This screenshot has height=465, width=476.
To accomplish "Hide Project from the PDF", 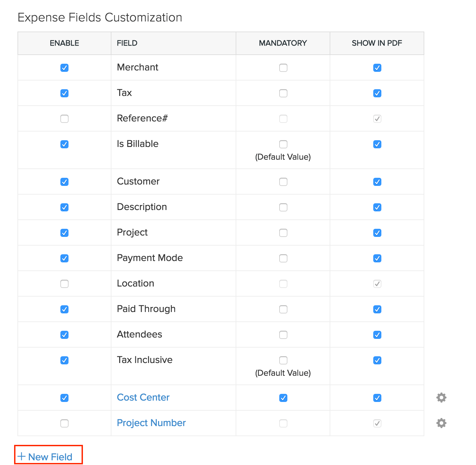I will [377, 232].
